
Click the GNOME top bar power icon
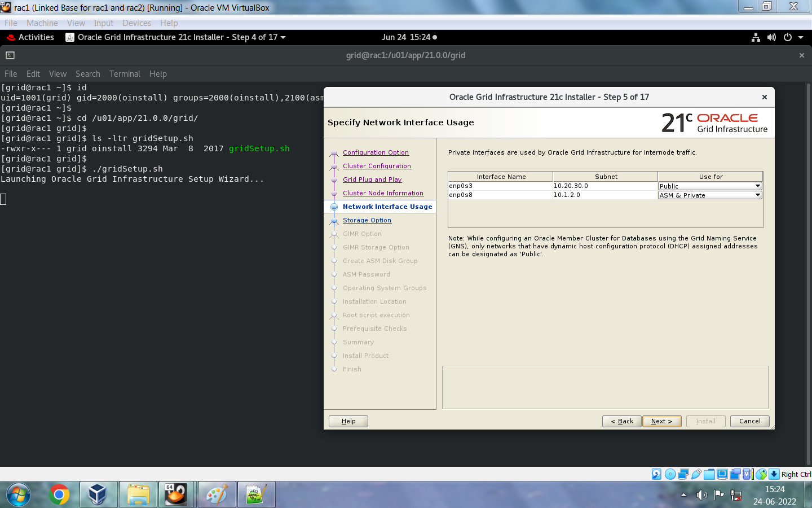[x=788, y=37]
